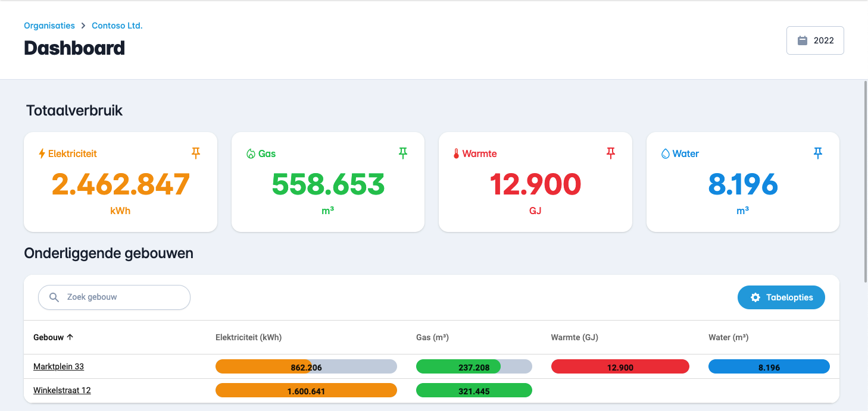
Task: Sort by Gebouw column arrow
Action: (70, 337)
